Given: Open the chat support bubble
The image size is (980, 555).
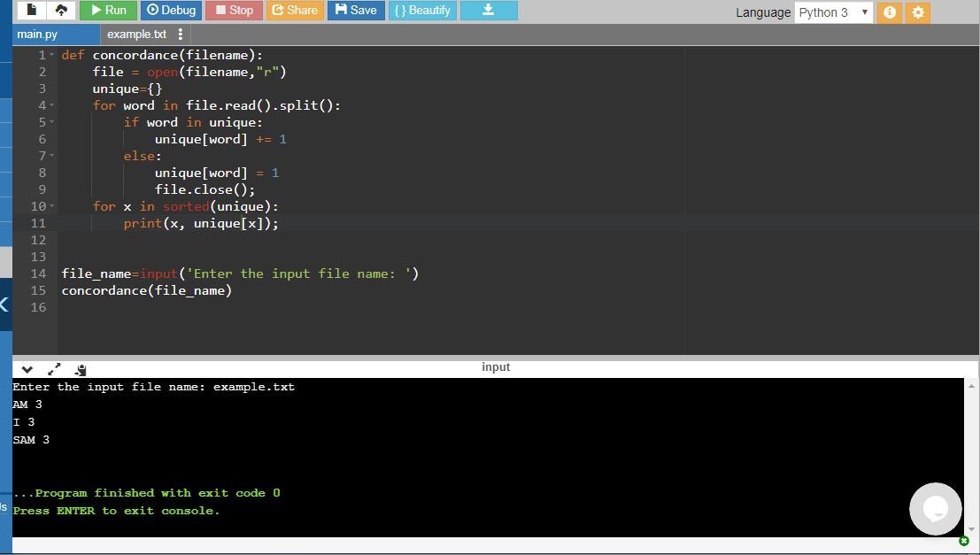Looking at the screenshot, I should [x=935, y=508].
